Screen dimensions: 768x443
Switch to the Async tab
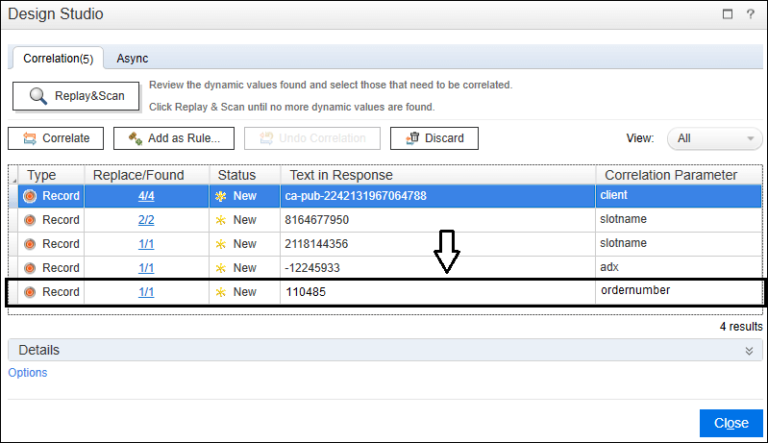132,58
